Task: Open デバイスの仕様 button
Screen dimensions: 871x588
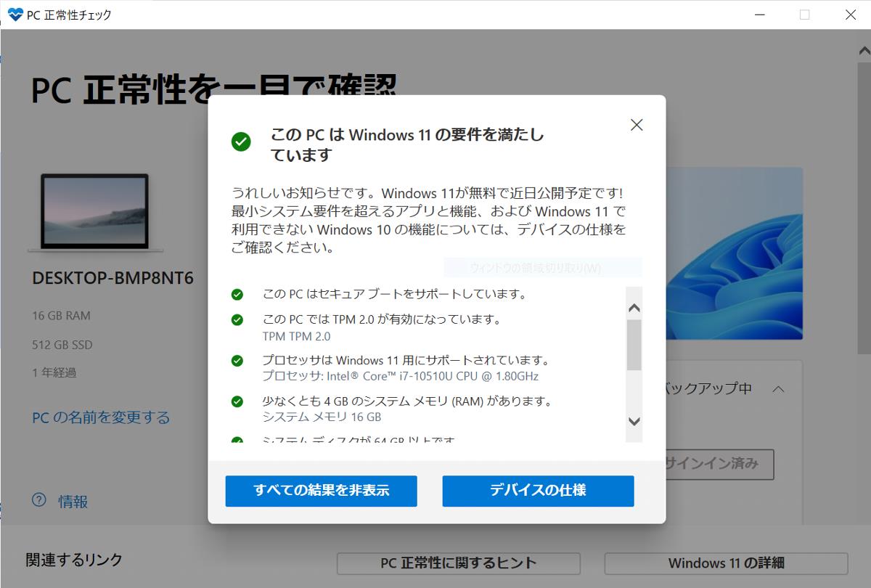Action: pos(538,491)
